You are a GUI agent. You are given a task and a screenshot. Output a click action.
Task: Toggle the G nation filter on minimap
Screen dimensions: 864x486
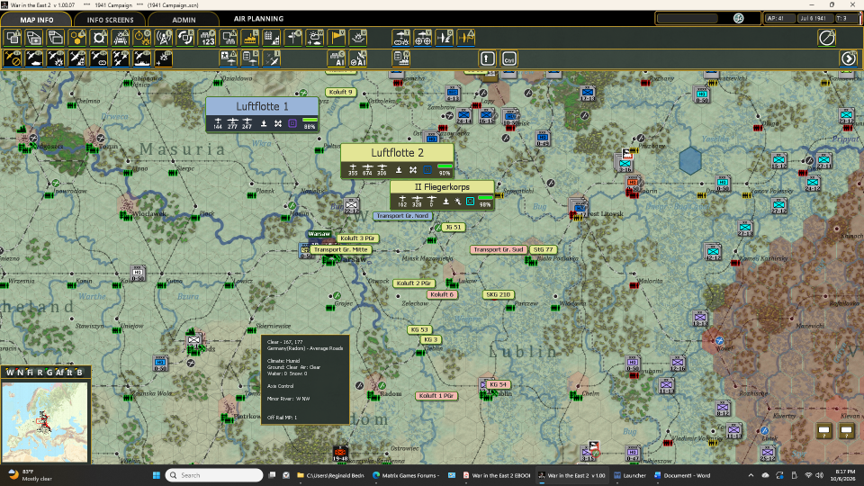pos(49,372)
